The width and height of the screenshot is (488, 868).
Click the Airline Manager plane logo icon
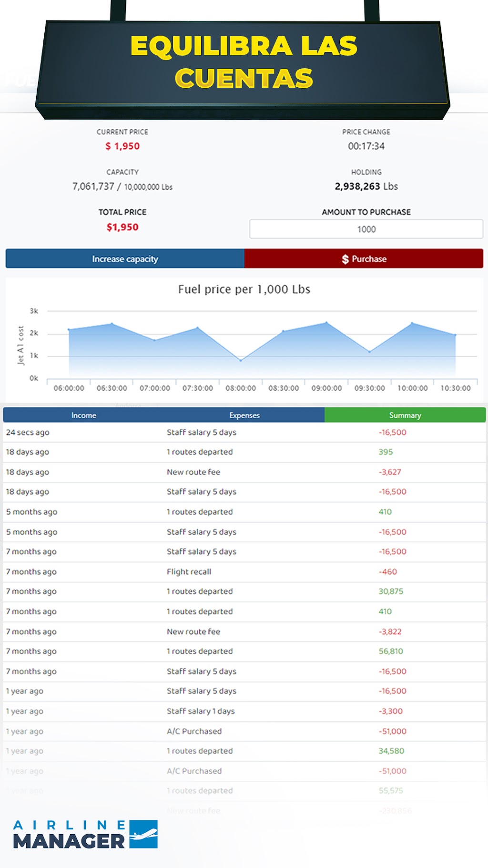[x=143, y=834]
